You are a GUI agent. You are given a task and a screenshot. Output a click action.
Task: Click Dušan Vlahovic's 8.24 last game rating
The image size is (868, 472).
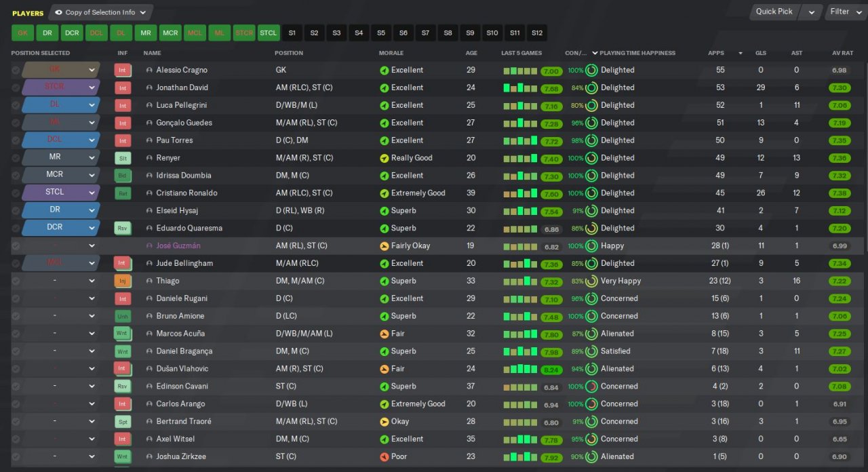click(551, 369)
